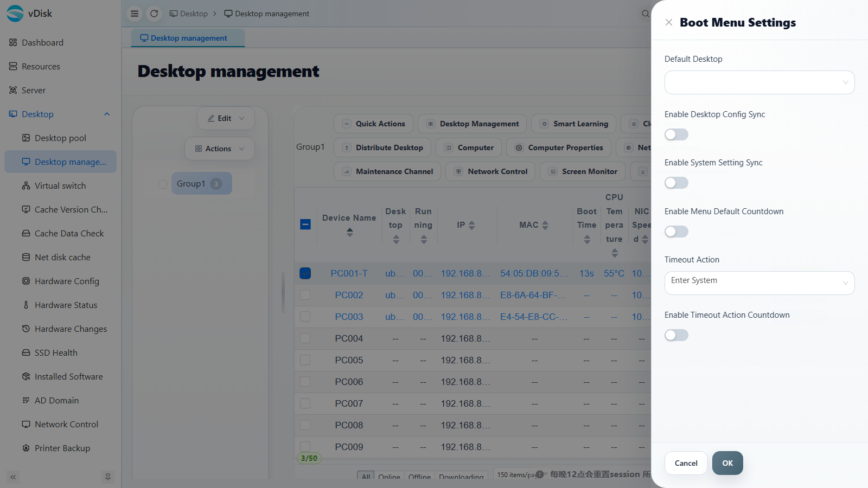
Task: Toggle the sidebar hamburger menu icon
Action: pyautogui.click(x=135, y=14)
